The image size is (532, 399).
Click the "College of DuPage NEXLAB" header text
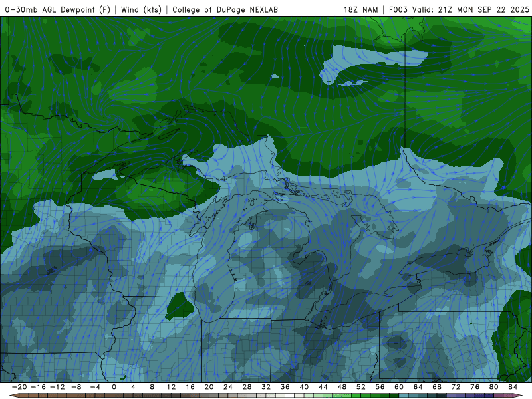(x=225, y=9)
